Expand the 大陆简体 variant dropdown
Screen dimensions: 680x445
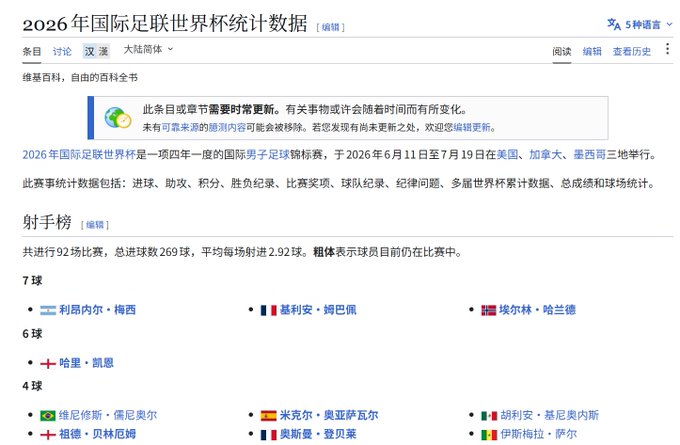[148, 49]
